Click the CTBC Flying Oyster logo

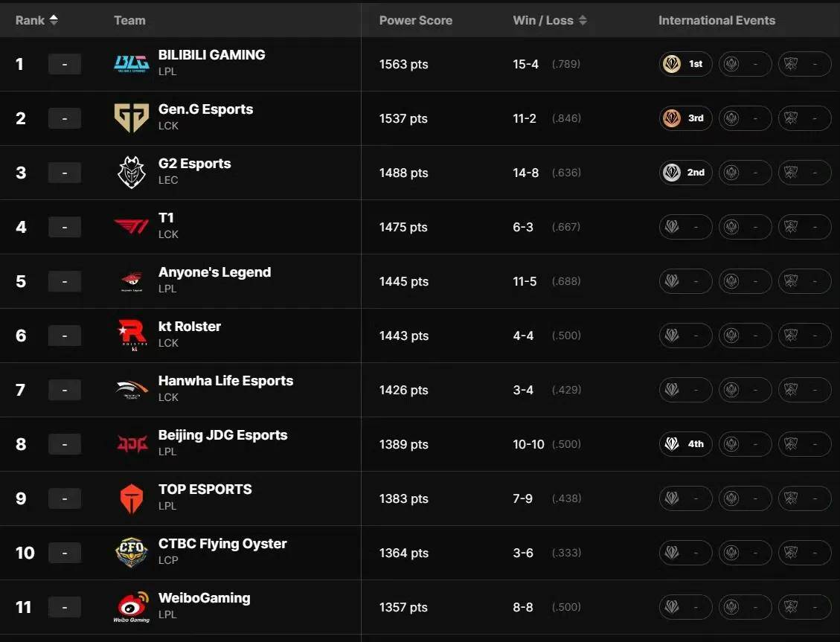pos(132,553)
